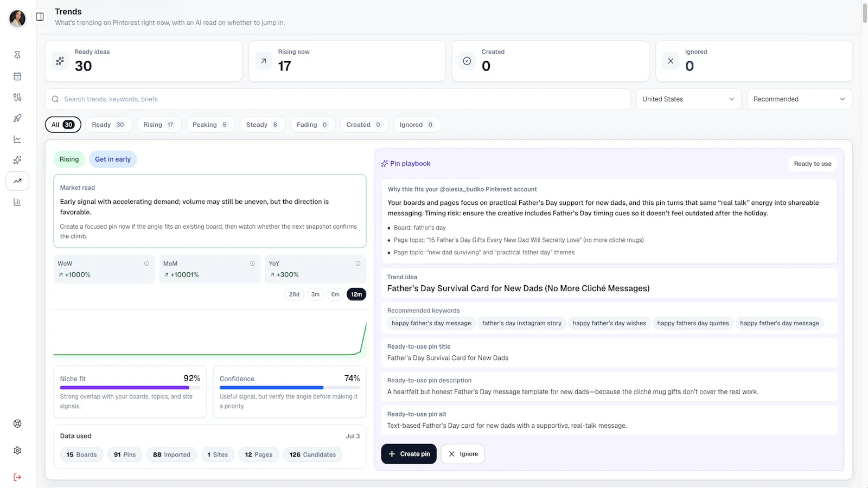Click the Rising status tag
This screenshot has width=868, height=488.
69,159
